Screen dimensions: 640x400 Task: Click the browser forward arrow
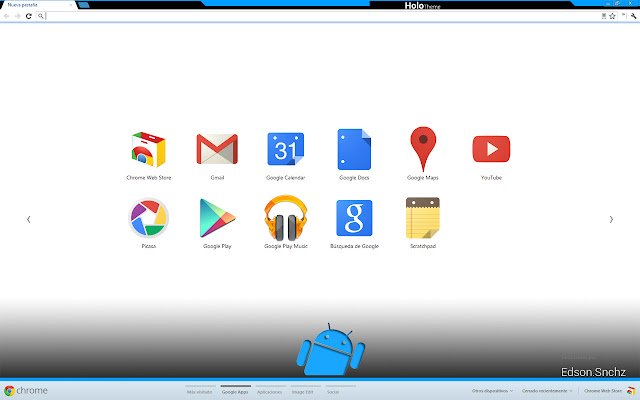click(18, 16)
